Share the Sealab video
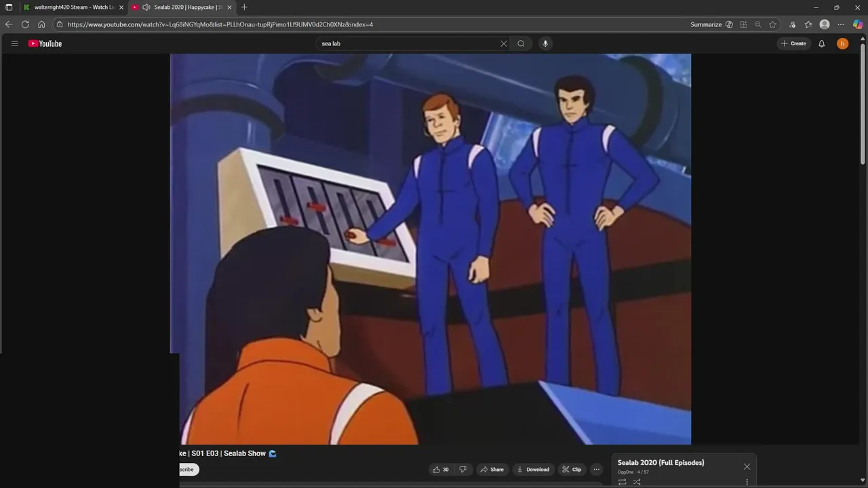The height and width of the screenshot is (488, 868). pos(492,469)
